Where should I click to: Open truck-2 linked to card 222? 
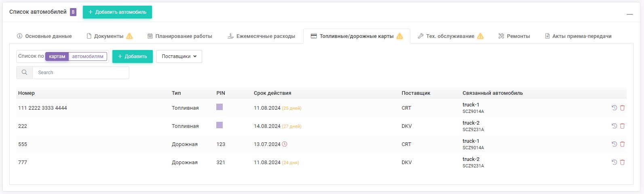click(471, 123)
